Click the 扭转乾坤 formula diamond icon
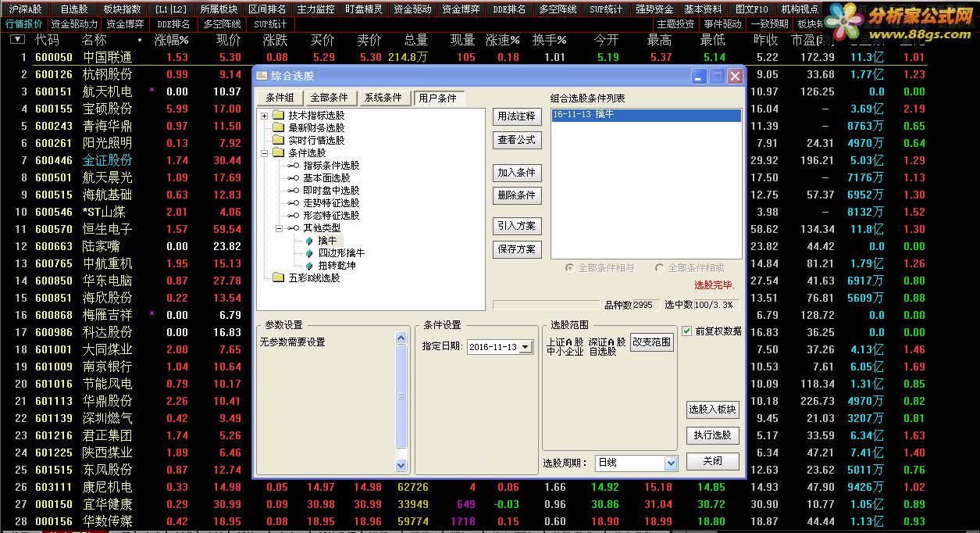Screen dimensions: 980x533 (x=309, y=266)
